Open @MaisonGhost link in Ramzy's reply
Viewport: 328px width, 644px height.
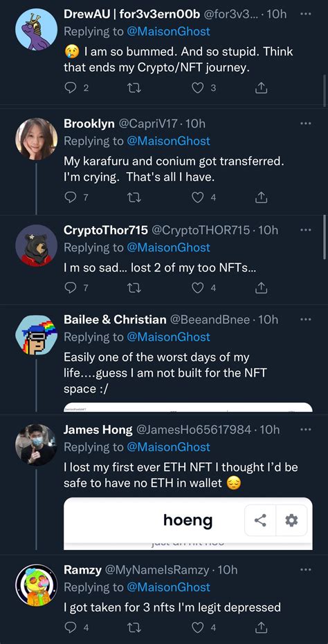168,587
